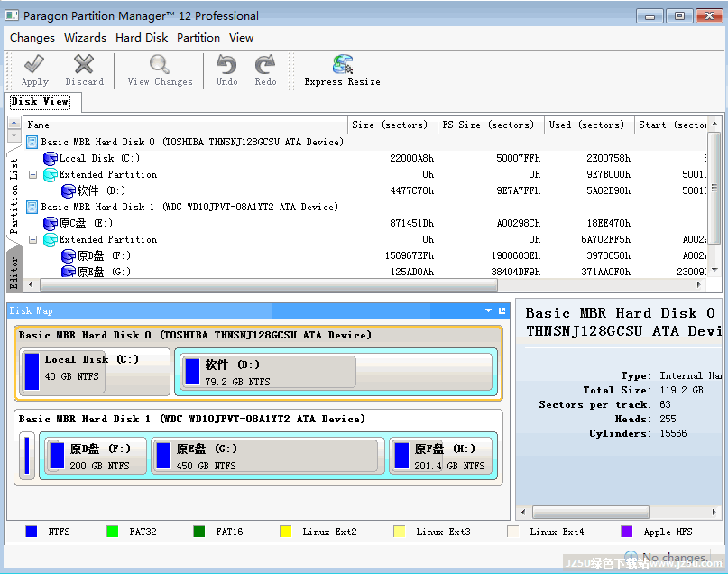Click the Apply checkmark icon

34,64
